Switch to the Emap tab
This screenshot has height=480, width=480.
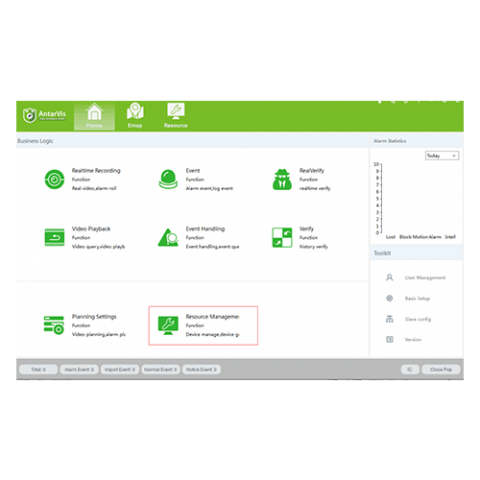coord(135,116)
